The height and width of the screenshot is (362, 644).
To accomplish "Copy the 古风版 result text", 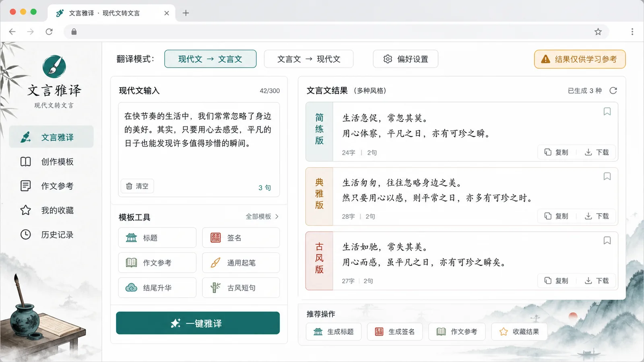I will point(556,280).
